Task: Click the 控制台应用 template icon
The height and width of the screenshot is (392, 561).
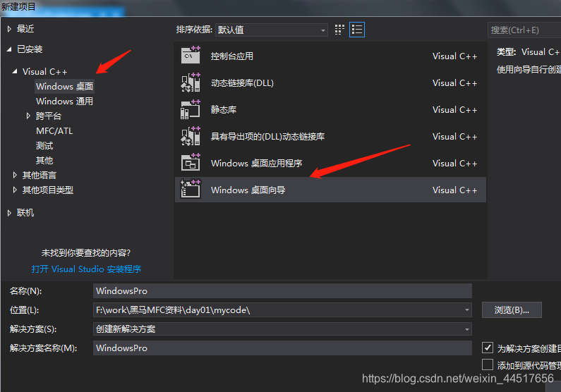Action: 191,55
